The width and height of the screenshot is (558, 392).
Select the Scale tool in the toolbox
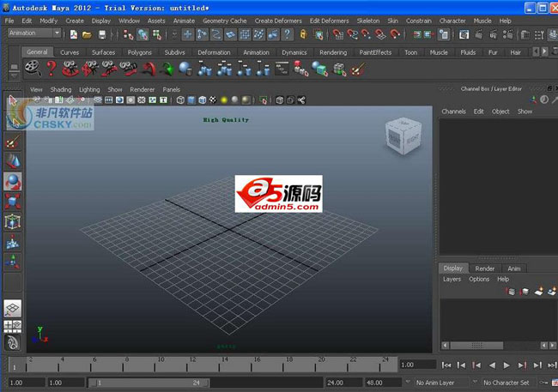(13, 202)
